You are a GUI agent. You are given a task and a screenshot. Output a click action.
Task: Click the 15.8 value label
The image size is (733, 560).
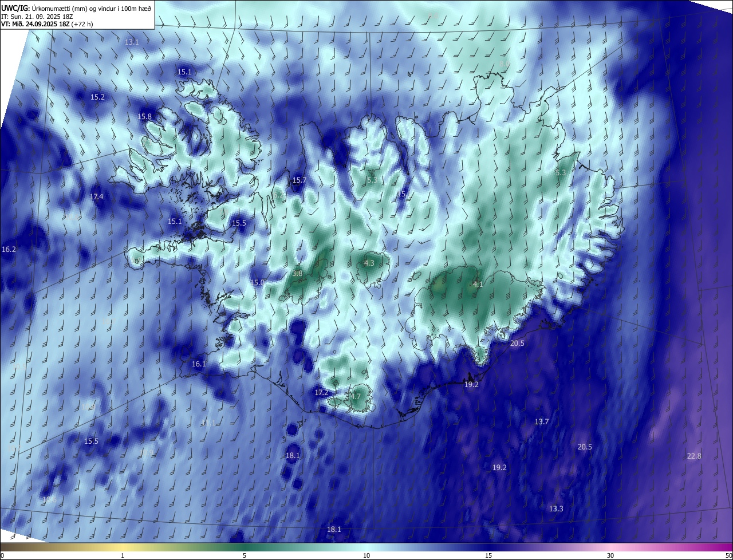[x=144, y=117]
